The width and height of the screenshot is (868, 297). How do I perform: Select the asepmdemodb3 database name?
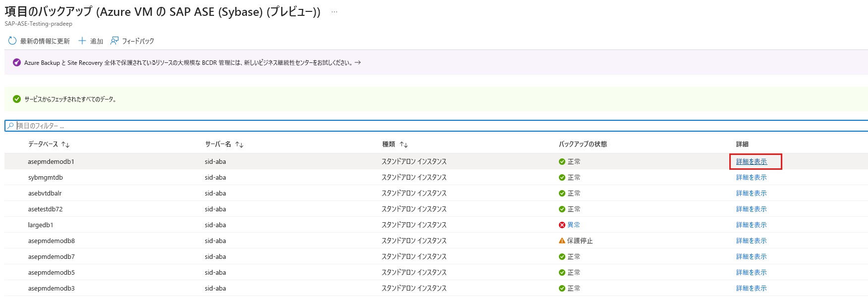tap(52, 288)
